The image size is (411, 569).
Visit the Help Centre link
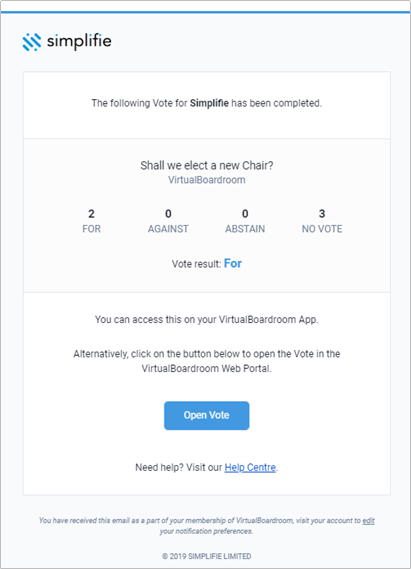click(250, 467)
